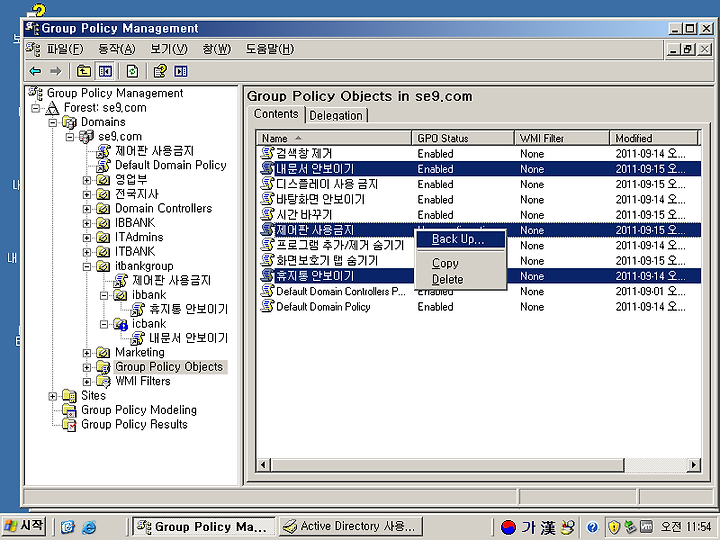
Task: Collapse the Domains tree node
Action: click(x=53, y=123)
